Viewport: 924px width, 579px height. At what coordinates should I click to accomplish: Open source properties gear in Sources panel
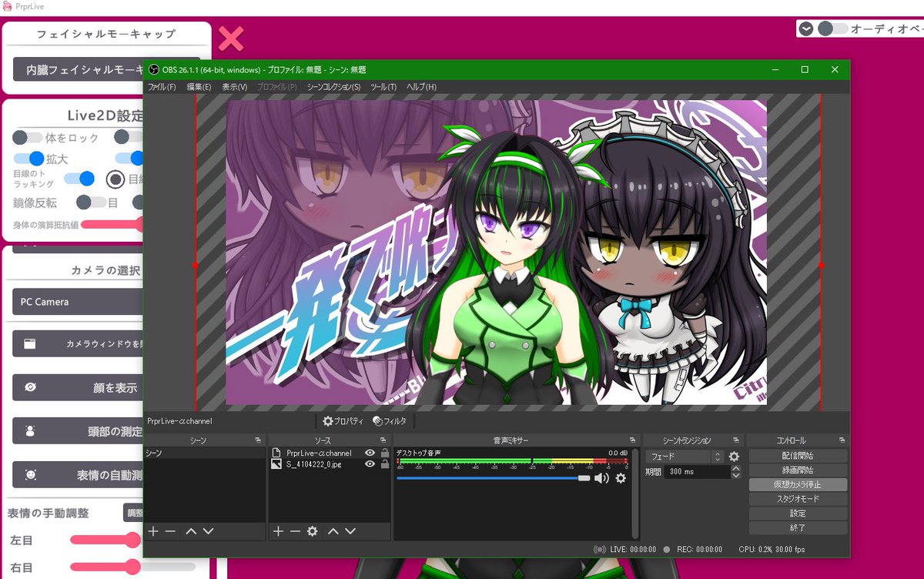coord(312,531)
